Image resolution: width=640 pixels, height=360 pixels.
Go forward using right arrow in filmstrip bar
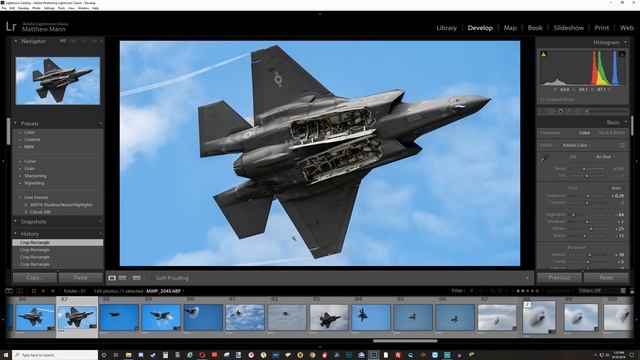click(x=52, y=291)
